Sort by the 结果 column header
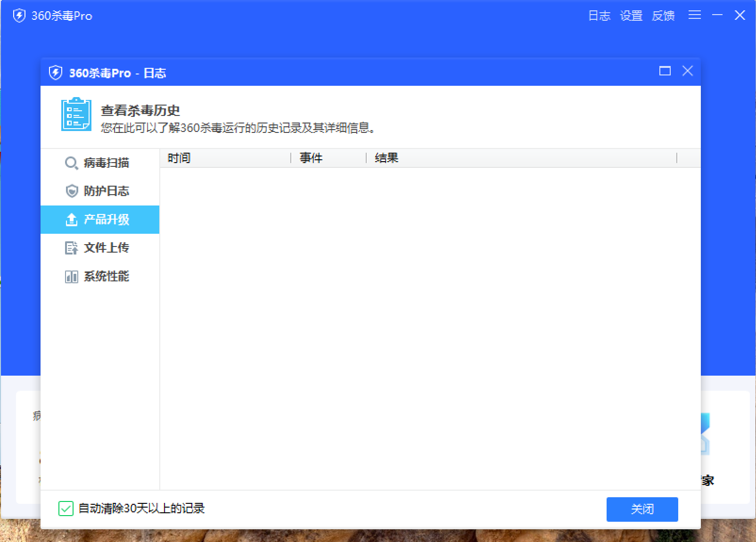Screen dimensions: 756x542 tap(386, 158)
